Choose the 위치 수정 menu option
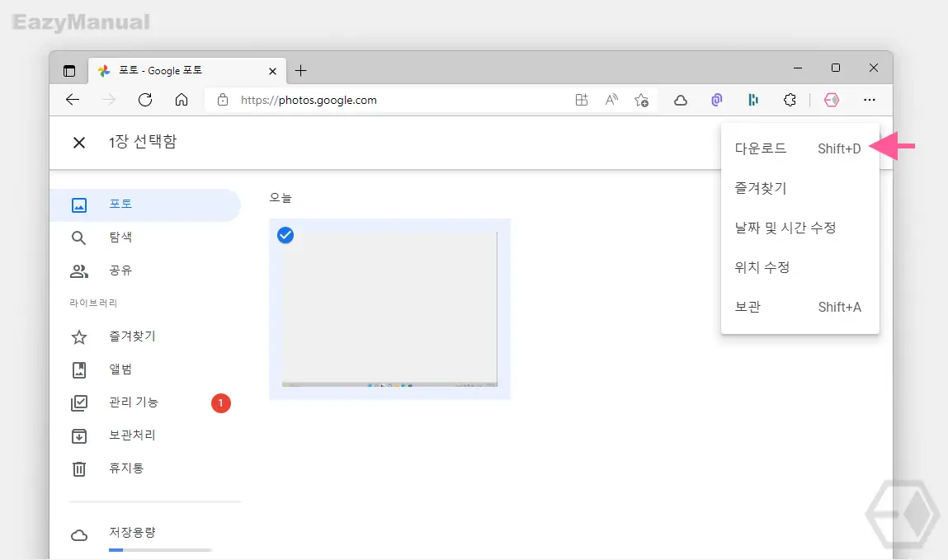Screen dimensions: 948x560 coord(799,267)
